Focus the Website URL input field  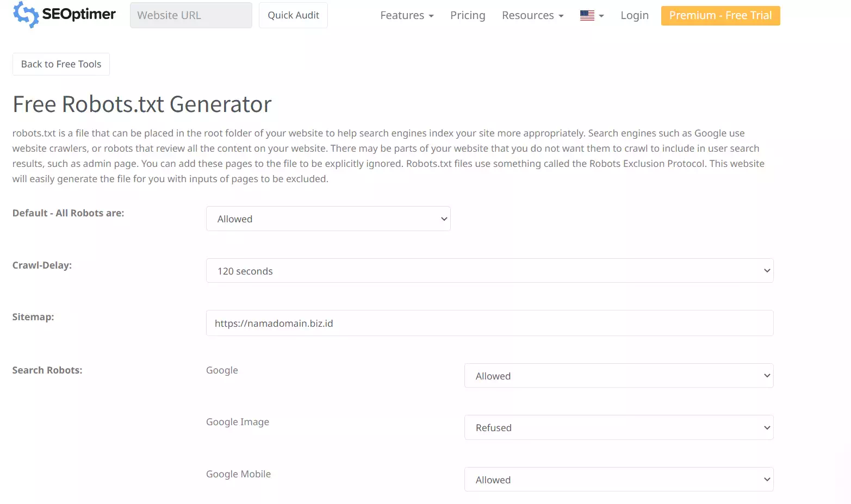coord(191,15)
